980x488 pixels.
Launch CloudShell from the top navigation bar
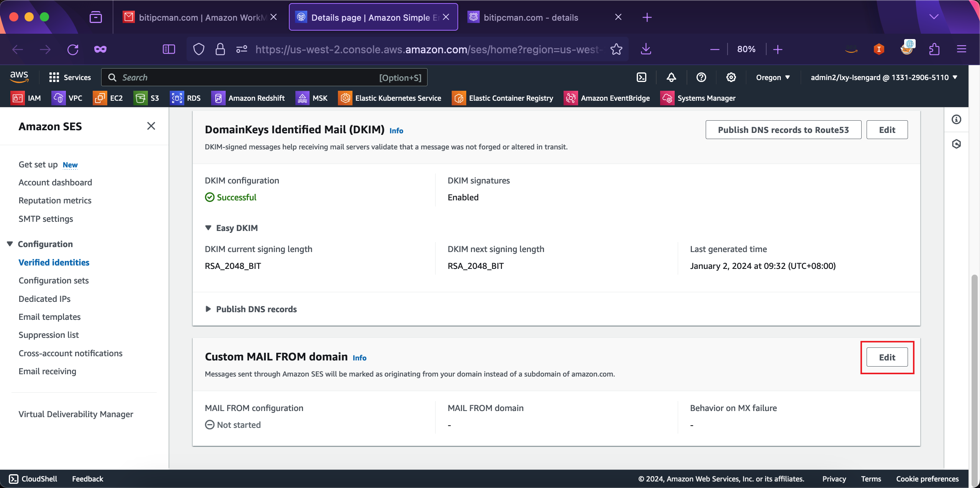click(x=641, y=77)
